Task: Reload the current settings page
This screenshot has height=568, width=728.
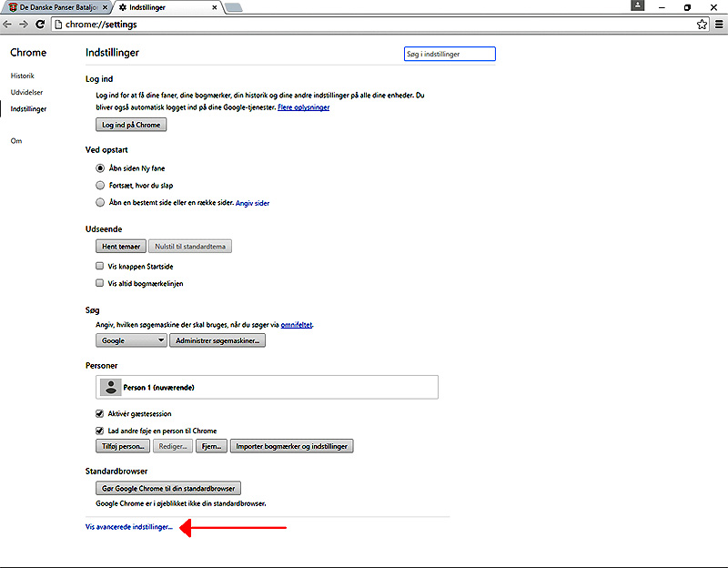Action: click(x=41, y=25)
